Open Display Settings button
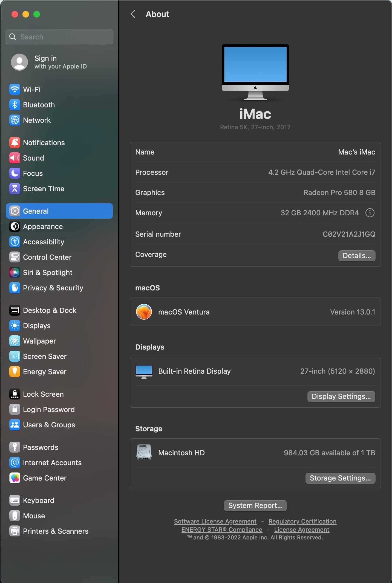 click(x=341, y=396)
